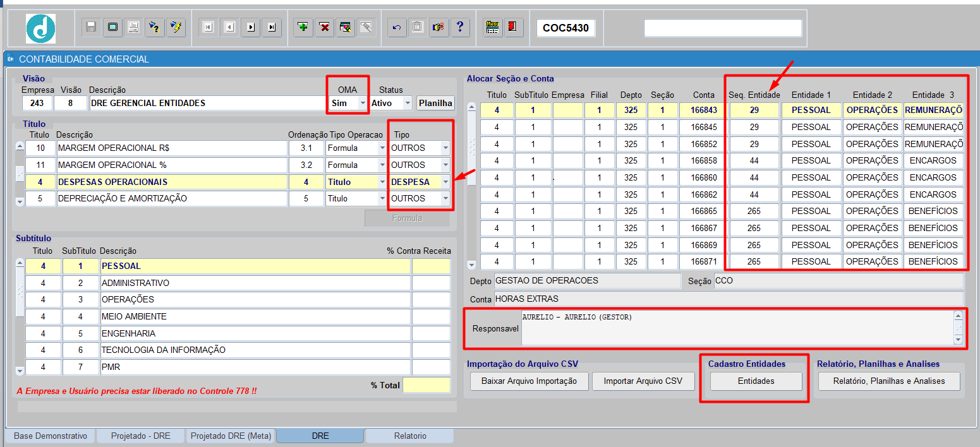Viewport: 980px width, 447px height.
Task: Open the Entidades button under Cadastro Entidades
Action: click(x=756, y=381)
